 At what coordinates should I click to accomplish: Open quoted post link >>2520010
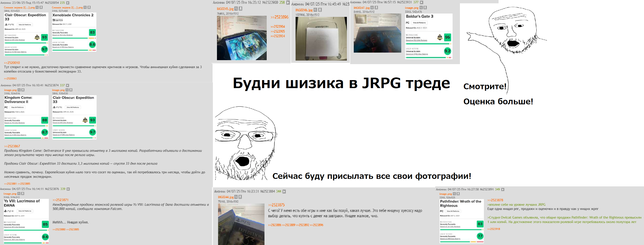pos(12,63)
